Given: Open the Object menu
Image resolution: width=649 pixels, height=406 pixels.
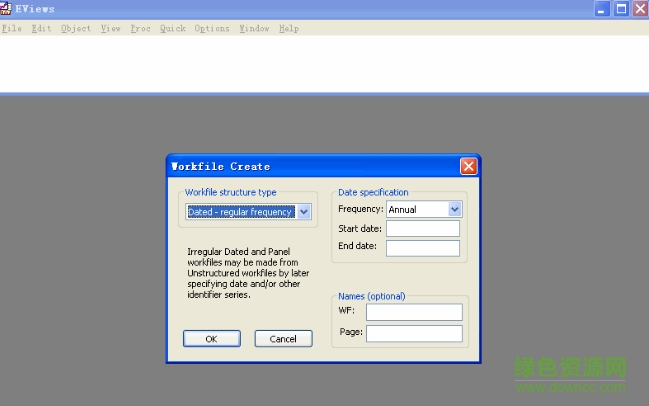Looking at the screenshot, I should pyautogui.click(x=76, y=29).
